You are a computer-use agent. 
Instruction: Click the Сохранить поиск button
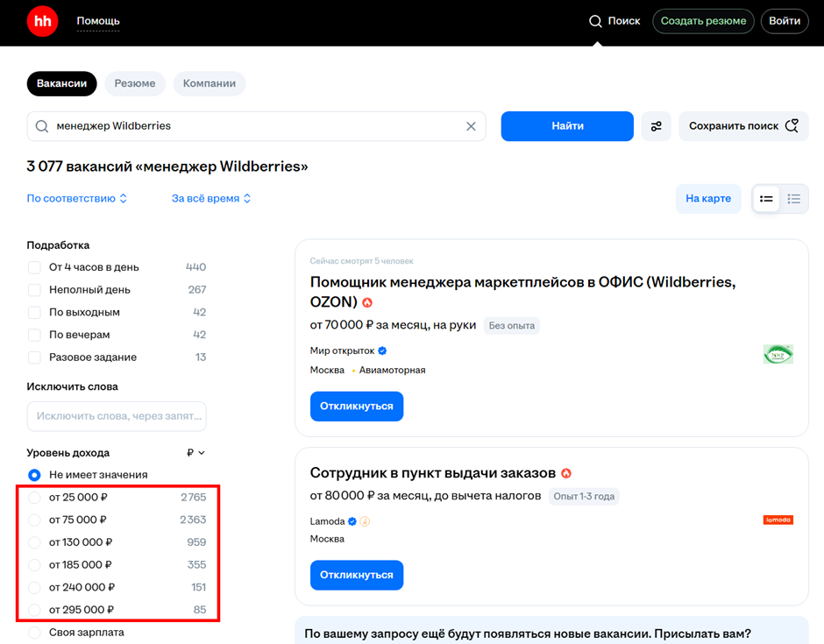tap(743, 126)
